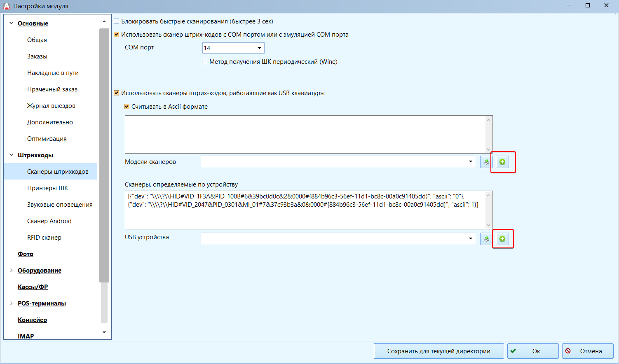Viewport: 619px width, 364px height.
Task: Click Отмена button to cancel changes
Action: click(x=587, y=351)
